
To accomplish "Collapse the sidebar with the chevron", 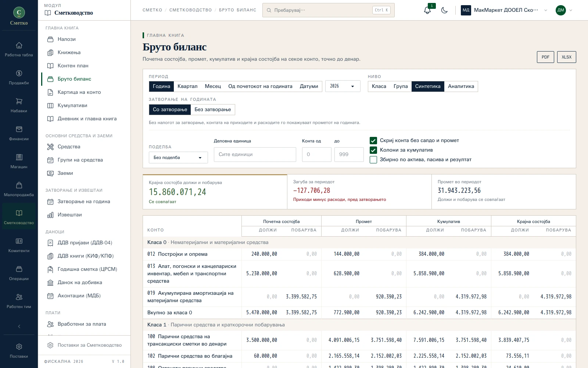I will [19, 326].
